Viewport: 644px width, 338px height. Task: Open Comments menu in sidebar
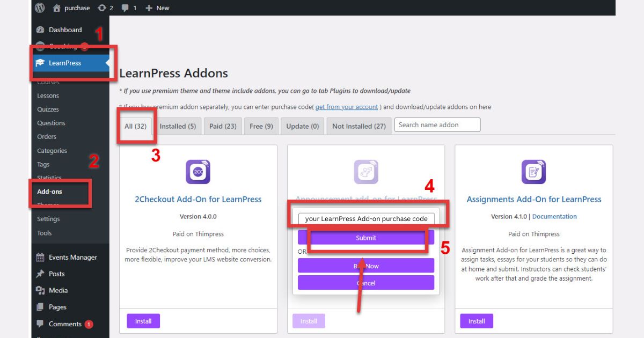pos(65,324)
